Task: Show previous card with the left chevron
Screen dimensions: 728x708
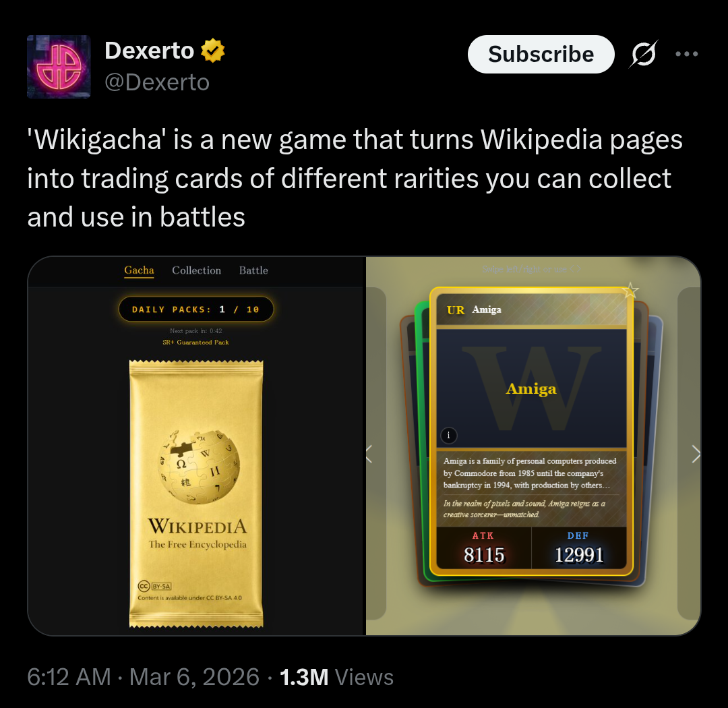Action: pyautogui.click(x=369, y=454)
